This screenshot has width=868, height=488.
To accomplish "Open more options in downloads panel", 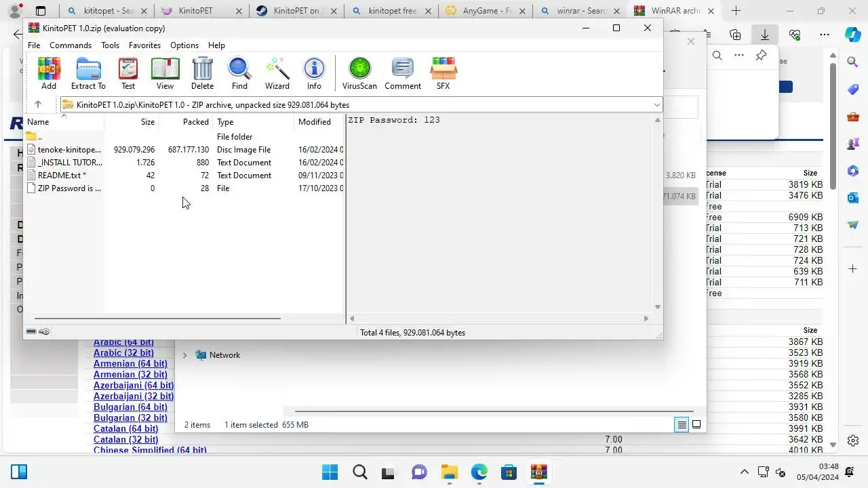I will point(739,56).
